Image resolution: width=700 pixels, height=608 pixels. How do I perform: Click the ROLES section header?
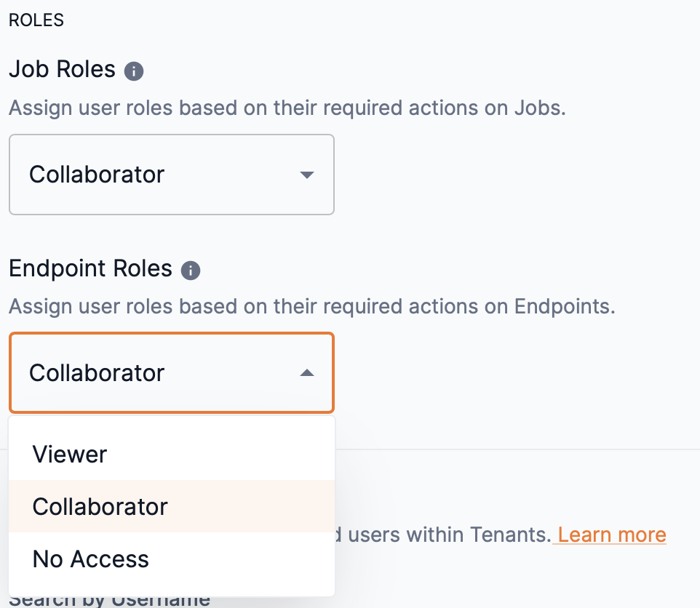click(x=36, y=20)
